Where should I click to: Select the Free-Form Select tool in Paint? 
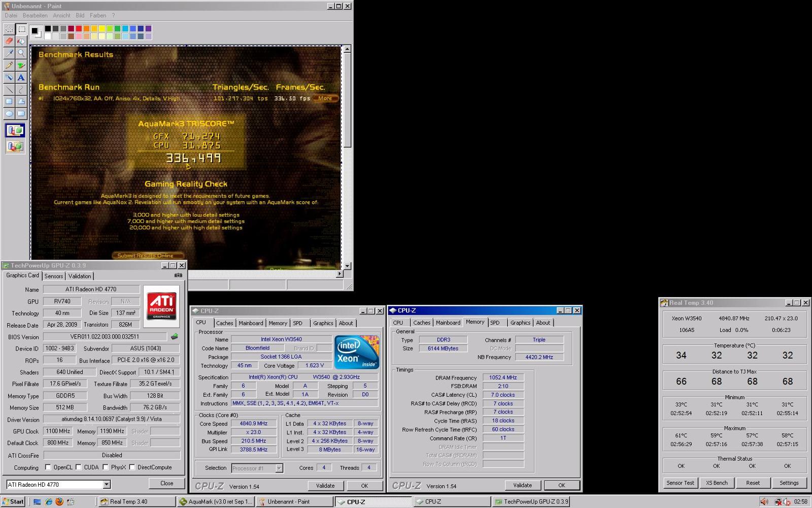point(9,29)
